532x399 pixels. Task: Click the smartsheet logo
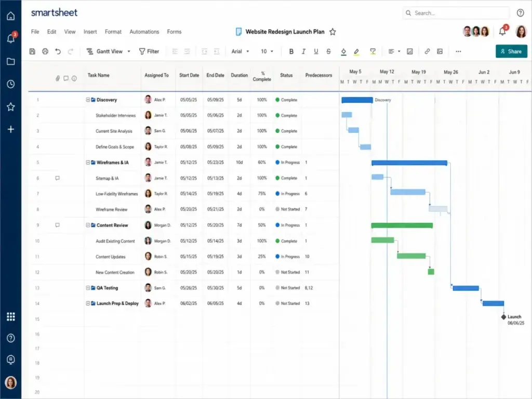(54, 12)
